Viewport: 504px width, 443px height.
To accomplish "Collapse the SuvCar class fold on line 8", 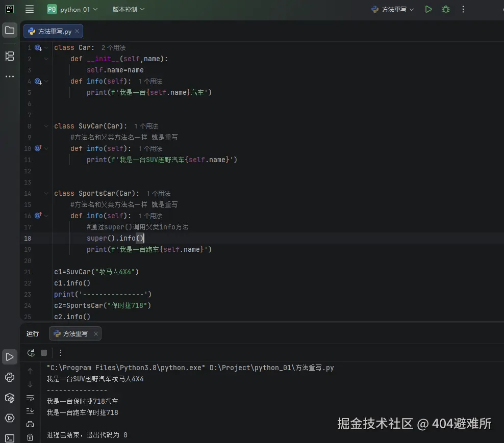I will coord(46,126).
